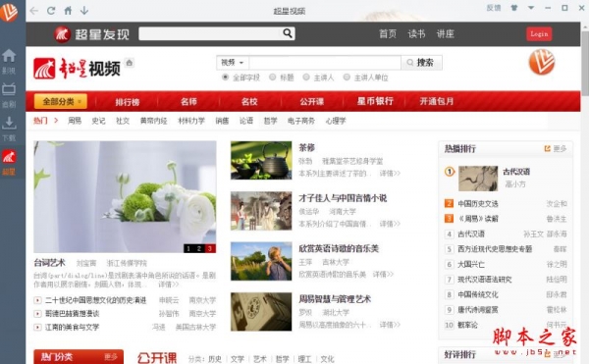
Task: Click the 超星发现 search input field
Action: click(210, 33)
